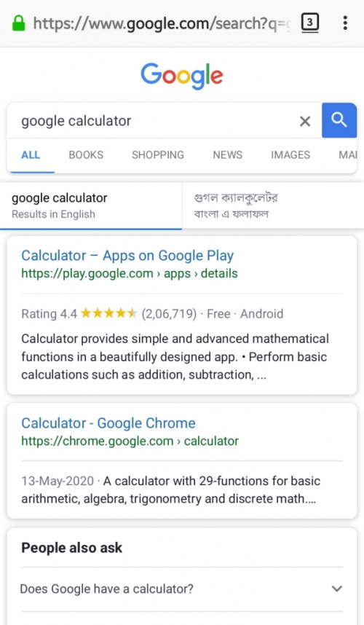This screenshot has height=625, width=364.
Task: Open "Calculator – Apps on Google Play" link
Action: (x=127, y=256)
